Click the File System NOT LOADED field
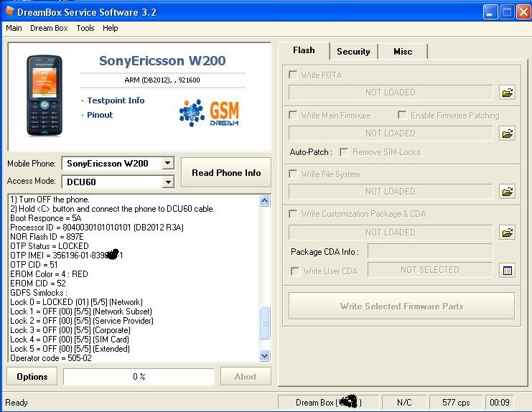The height and width of the screenshot is (412, 532). point(390,192)
